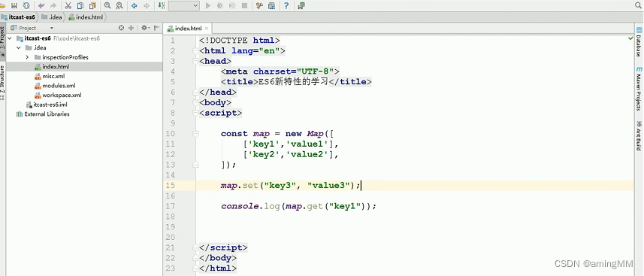Click the meta charset line
This screenshot has height=276, width=644.
280,71
